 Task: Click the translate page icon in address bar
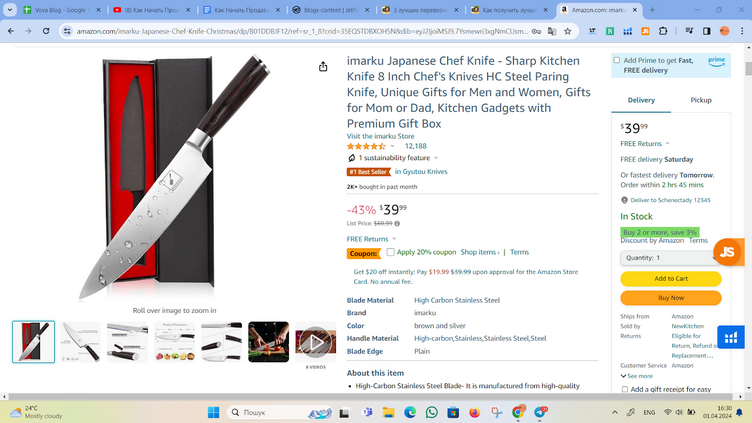tap(552, 31)
